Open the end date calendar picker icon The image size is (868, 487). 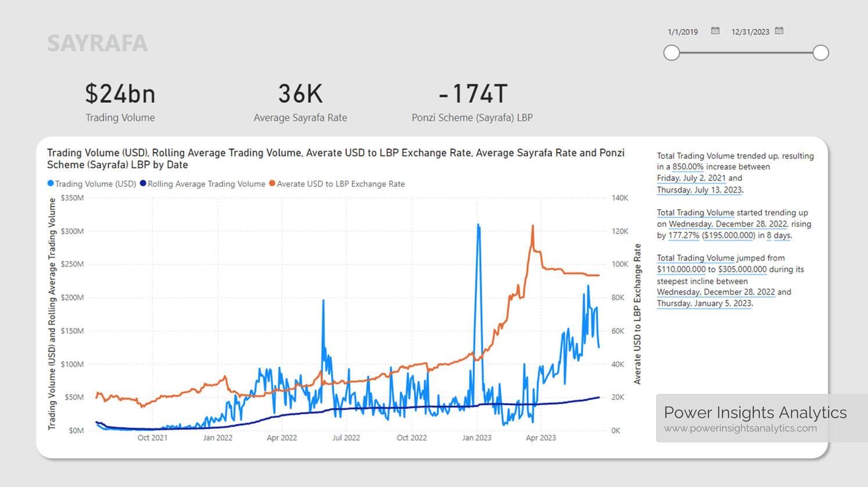tap(779, 31)
